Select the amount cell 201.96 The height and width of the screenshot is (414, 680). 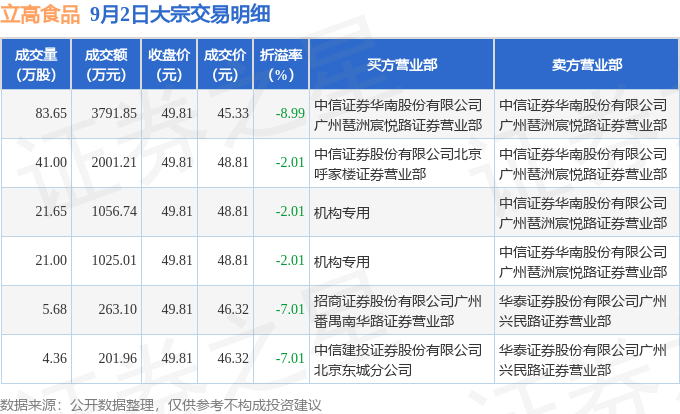tap(118, 359)
